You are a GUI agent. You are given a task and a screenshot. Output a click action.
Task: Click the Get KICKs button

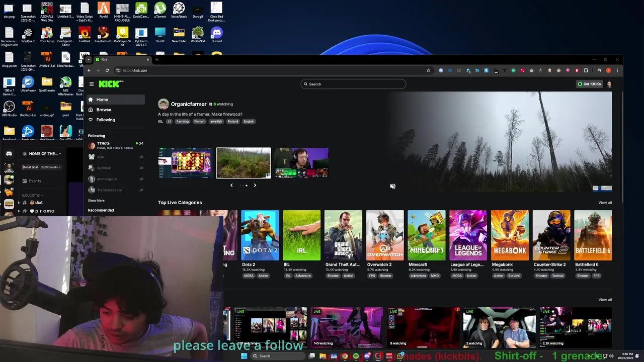click(x=589, y=84)
